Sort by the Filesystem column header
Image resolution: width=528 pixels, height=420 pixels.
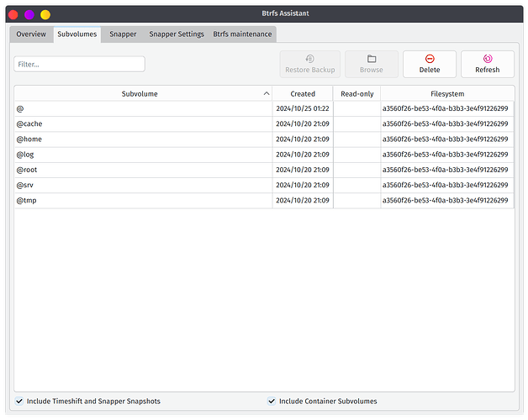(447, 94)
